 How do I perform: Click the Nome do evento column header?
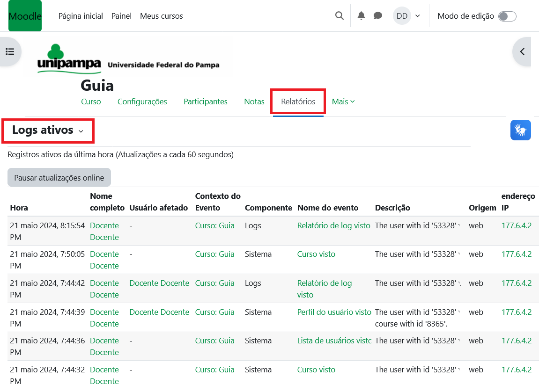(328, 208)
